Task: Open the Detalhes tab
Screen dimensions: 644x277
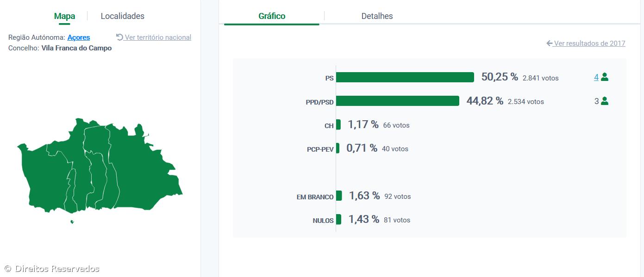Action: point(377,16)
